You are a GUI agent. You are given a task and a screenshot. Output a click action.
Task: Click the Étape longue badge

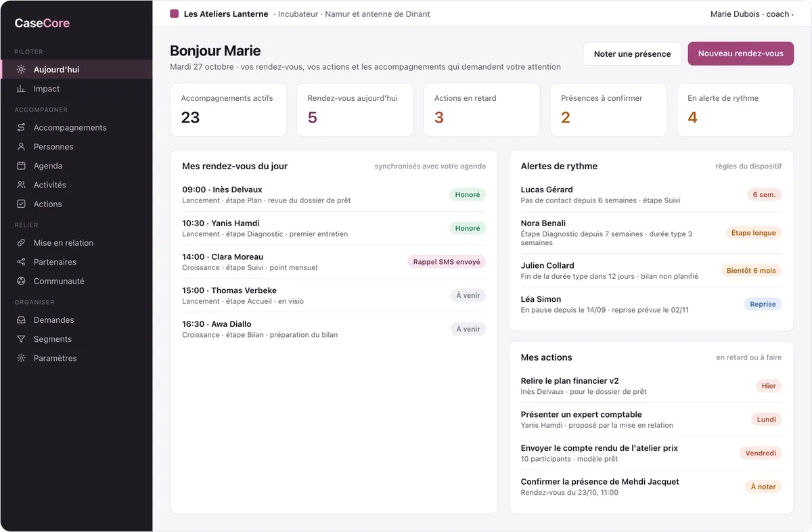click(x=754, y=233)
